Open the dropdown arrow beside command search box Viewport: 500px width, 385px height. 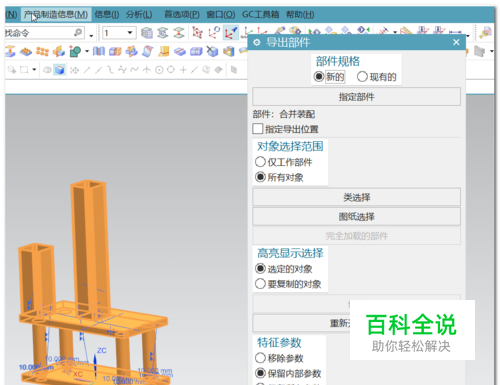point(91,35)
